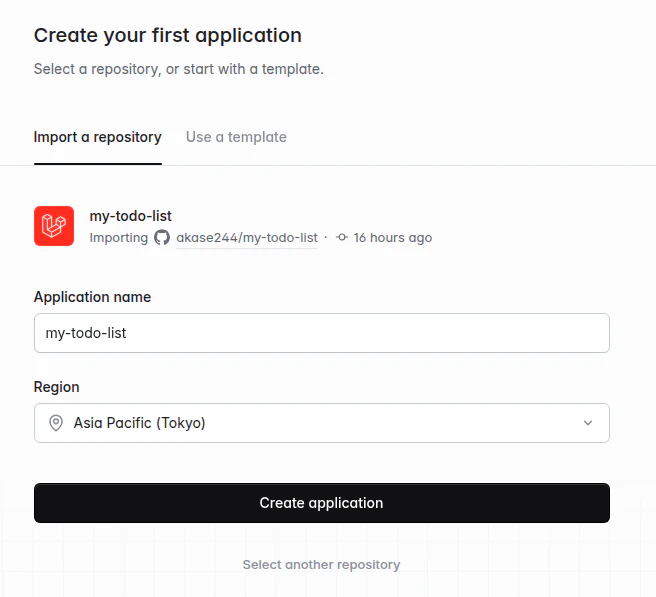Click the Create your first application heading
The width and height of the screenshot is (656, 597).
click(168, 35)
